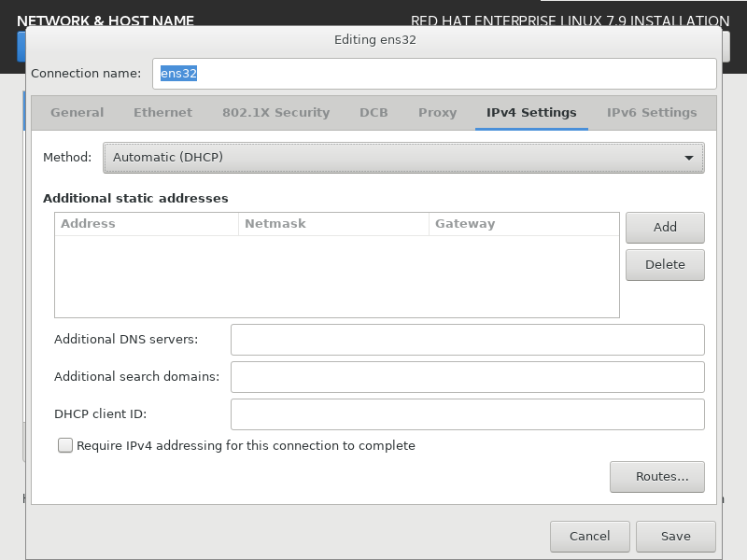Switch to the Proxy tab
Viewport: 747px width, 560px height.
[x=437, y=112]
